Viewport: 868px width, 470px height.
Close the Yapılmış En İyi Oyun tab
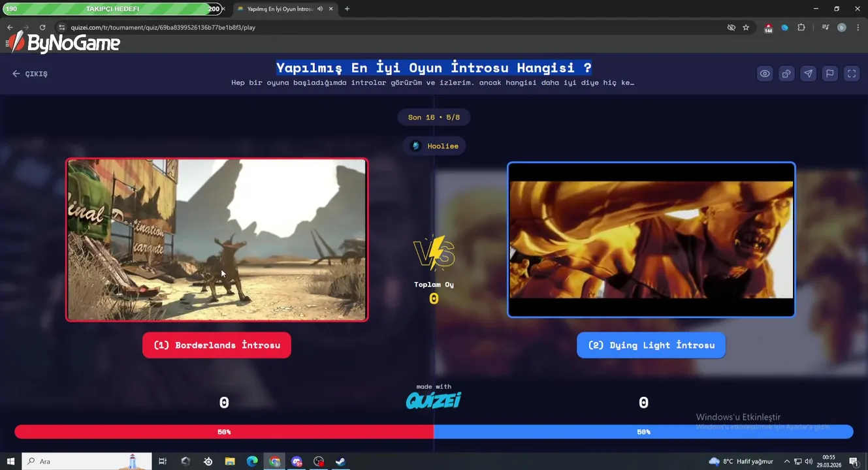(331, 9)
